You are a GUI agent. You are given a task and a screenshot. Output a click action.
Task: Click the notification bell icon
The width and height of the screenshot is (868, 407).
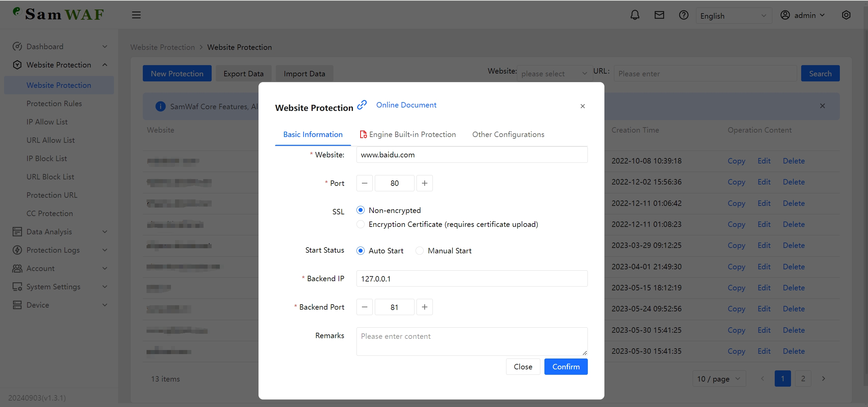pyautogui.click(x=635, y=15)
